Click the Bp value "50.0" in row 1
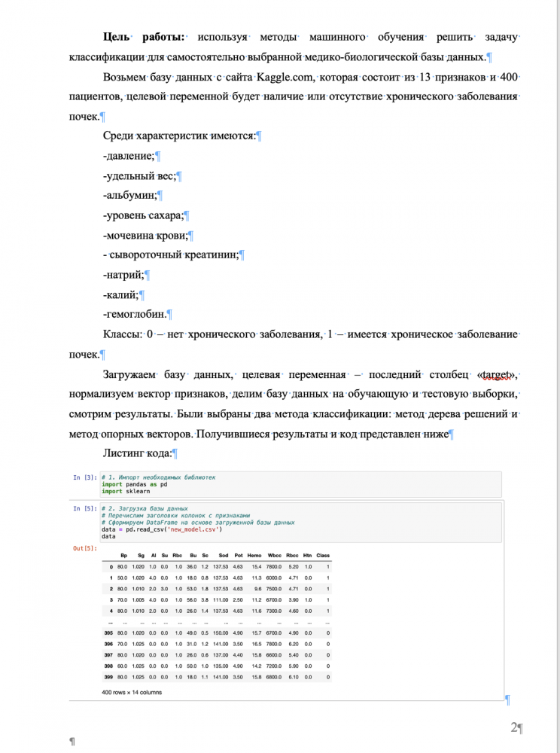Viewport: 560px width, 753px height. click(x=123, y=578)
